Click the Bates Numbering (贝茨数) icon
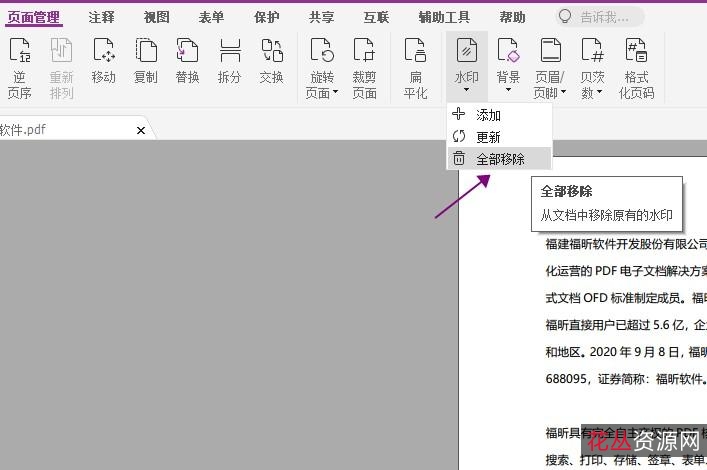Screen dimensions: 707x470 [x=592, y=50]
